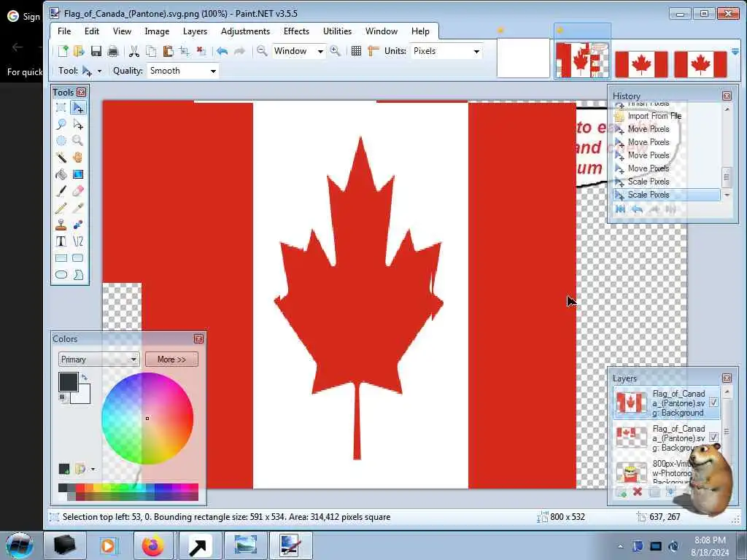The height and width of the screenshot is (560, 747).
Task: Select the Move Selected Pixels tool
Action: click(78, 108)
